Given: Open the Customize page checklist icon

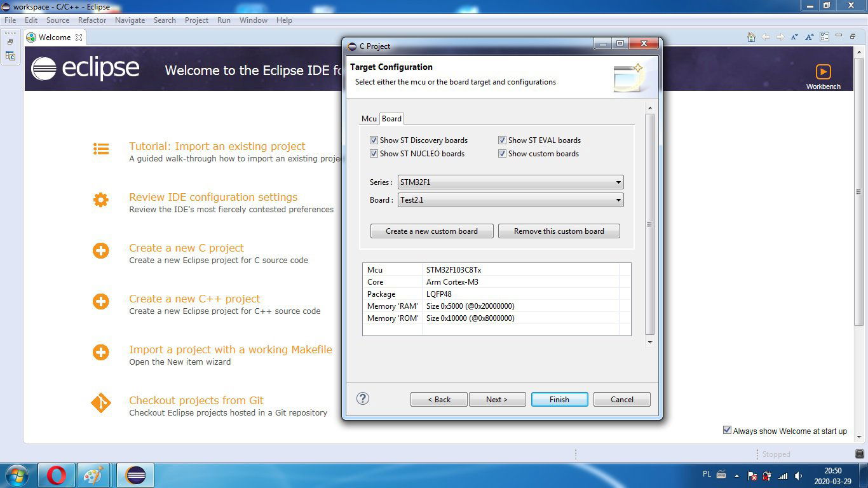Looking at the screenshot, I should click(824, 37).
